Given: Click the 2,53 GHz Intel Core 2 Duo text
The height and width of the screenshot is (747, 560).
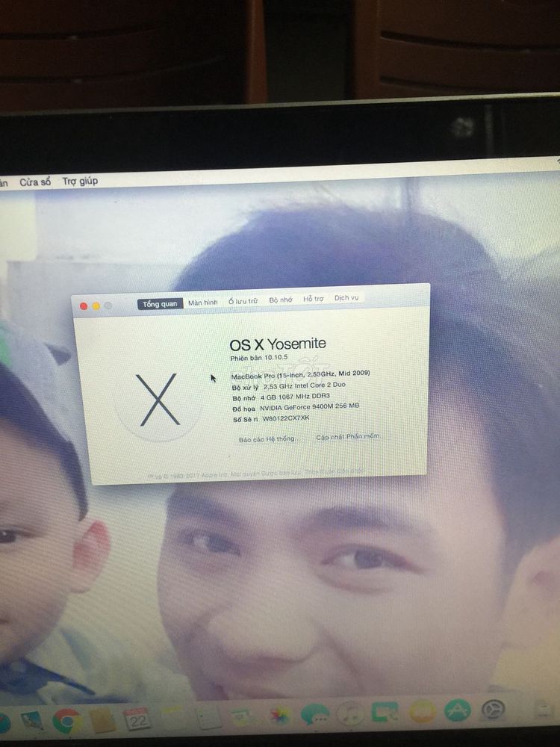Looking at the screenshot, I should pos(305,385).
